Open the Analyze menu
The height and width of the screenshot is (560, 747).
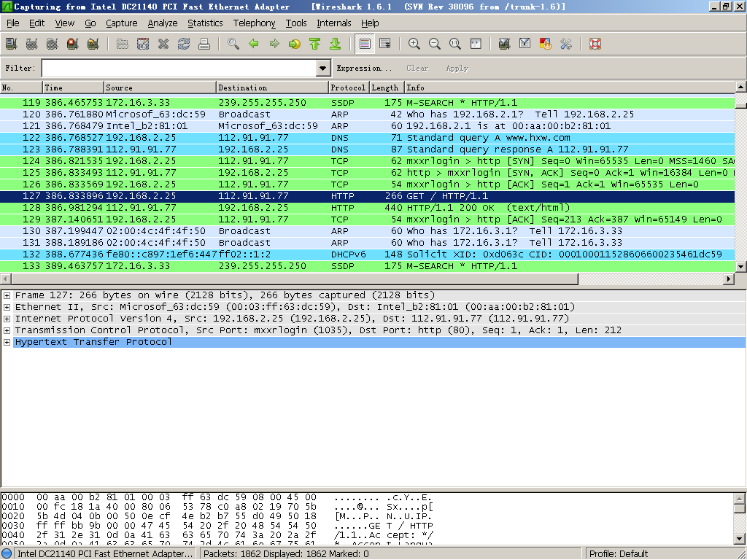tap(163, 23)
